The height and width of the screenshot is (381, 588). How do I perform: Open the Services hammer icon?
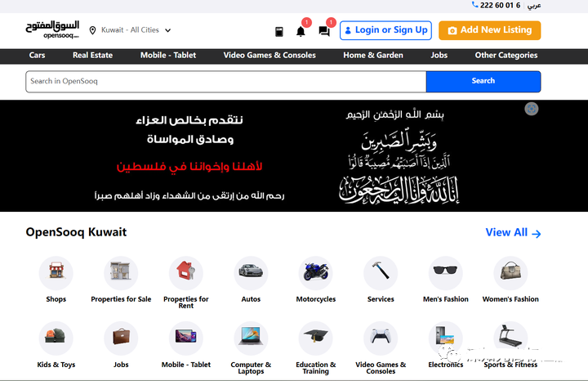coord(381,273)
